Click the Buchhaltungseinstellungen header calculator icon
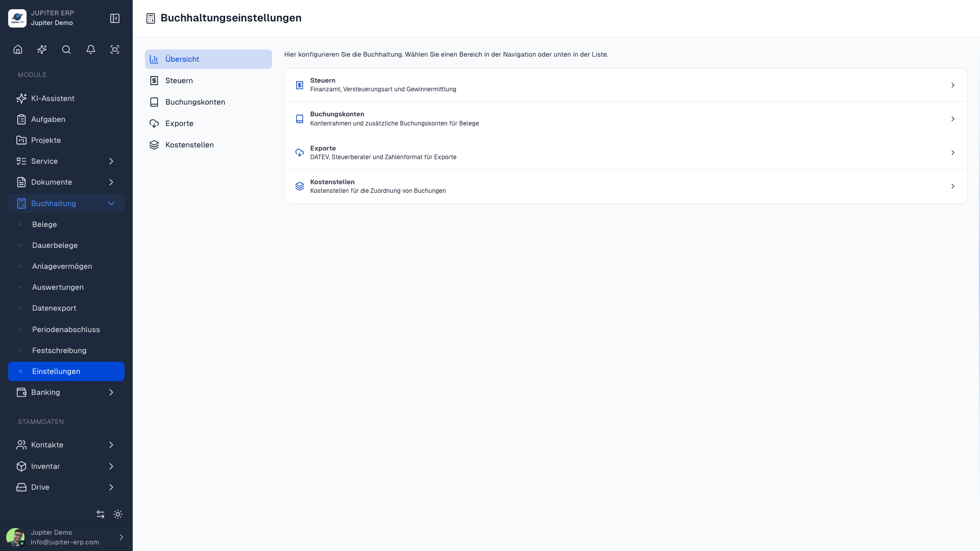 point(151,18)
